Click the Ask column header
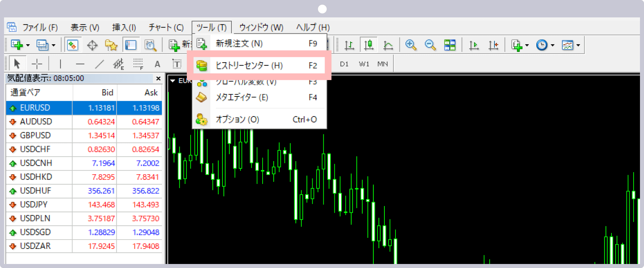Image resolution: width=644 pixels, height=268 pixels. [140, 92]
